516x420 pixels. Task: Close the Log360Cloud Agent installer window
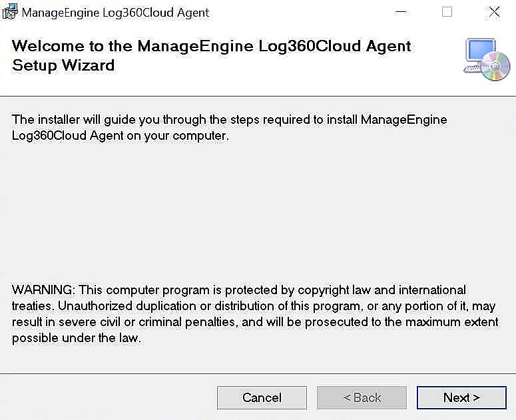[x=494, y=12]
